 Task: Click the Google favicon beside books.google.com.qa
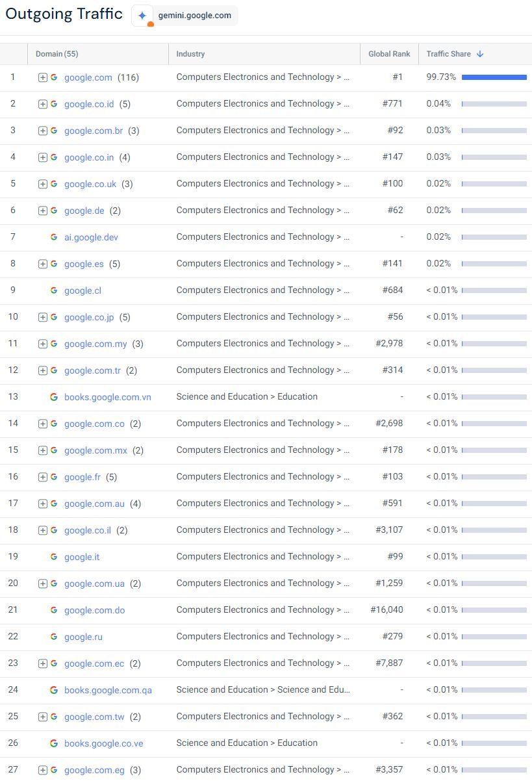click(54, 690)
